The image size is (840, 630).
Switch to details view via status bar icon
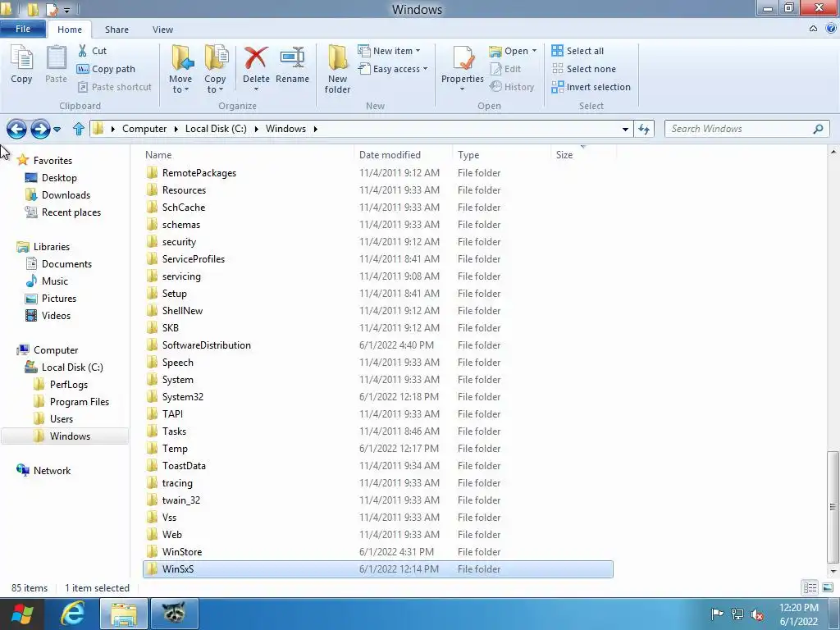(x=810, y=587)
